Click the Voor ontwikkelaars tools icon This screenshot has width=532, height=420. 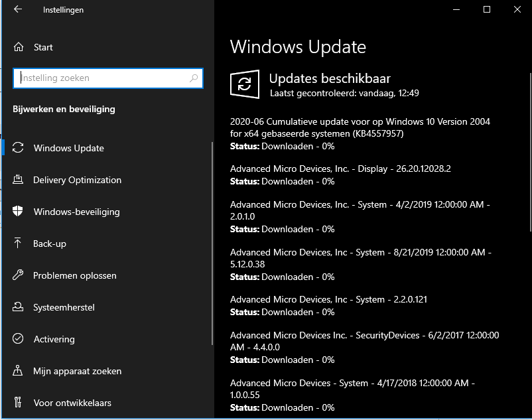coord(18,402)
